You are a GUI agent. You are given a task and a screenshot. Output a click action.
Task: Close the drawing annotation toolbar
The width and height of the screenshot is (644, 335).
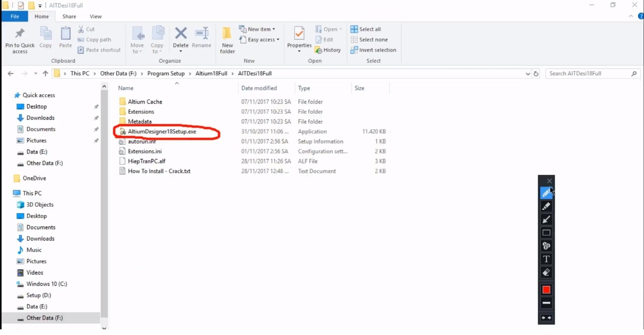[x=549, y=181]
